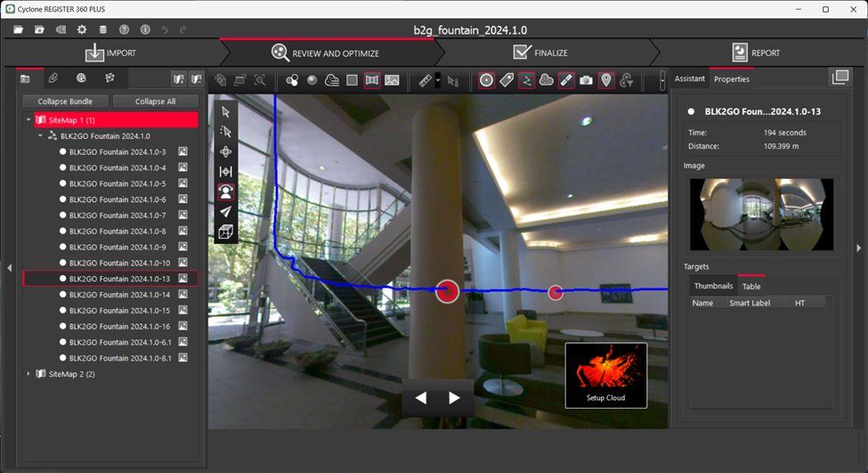
Task: Activate the fly mode paper-plane tool
Action: (226, 211)
